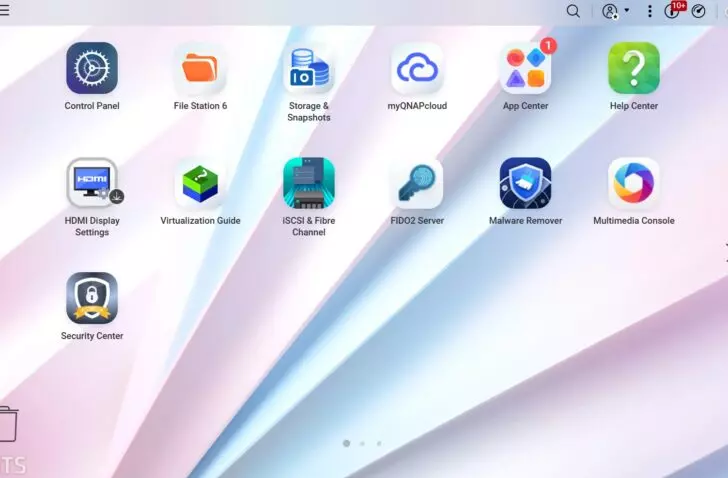Go to the first desktop page dot
The image size is (728, 478).
346,444
